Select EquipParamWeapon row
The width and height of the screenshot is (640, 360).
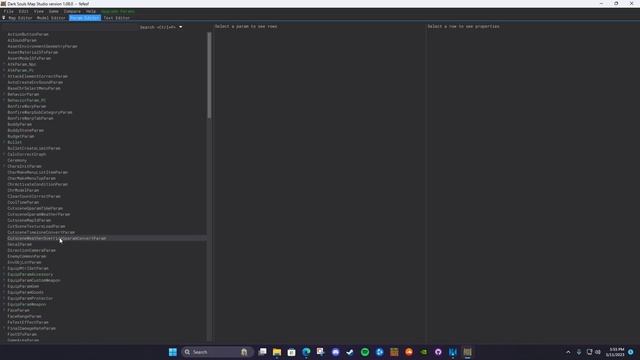tap(27, 304)
